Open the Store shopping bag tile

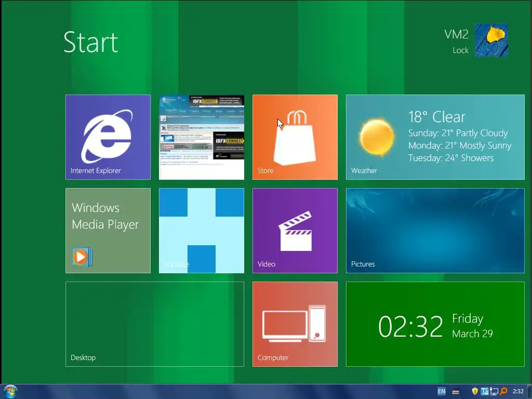click(295, 137)
